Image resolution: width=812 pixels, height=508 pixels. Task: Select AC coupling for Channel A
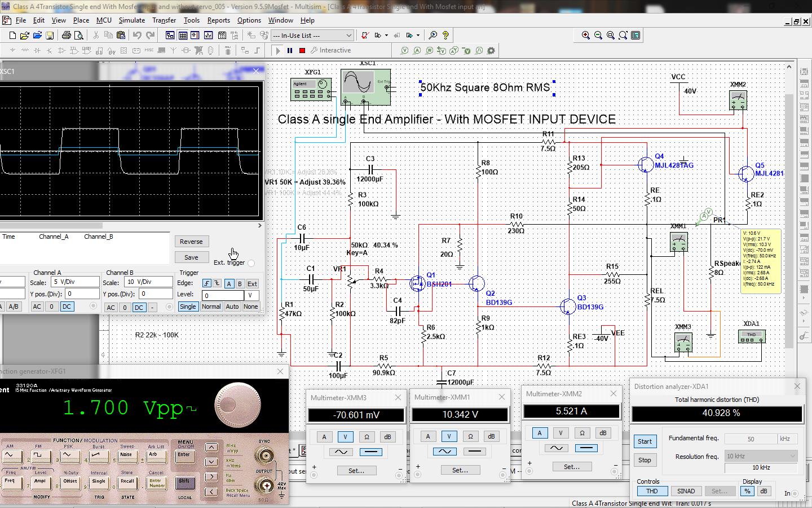[37, 306]
